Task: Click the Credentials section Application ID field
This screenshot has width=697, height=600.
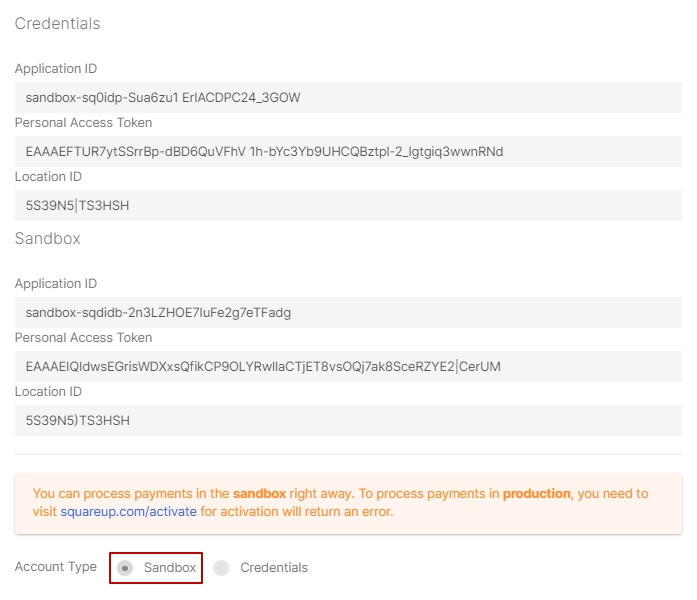Action: click(347, 97)
